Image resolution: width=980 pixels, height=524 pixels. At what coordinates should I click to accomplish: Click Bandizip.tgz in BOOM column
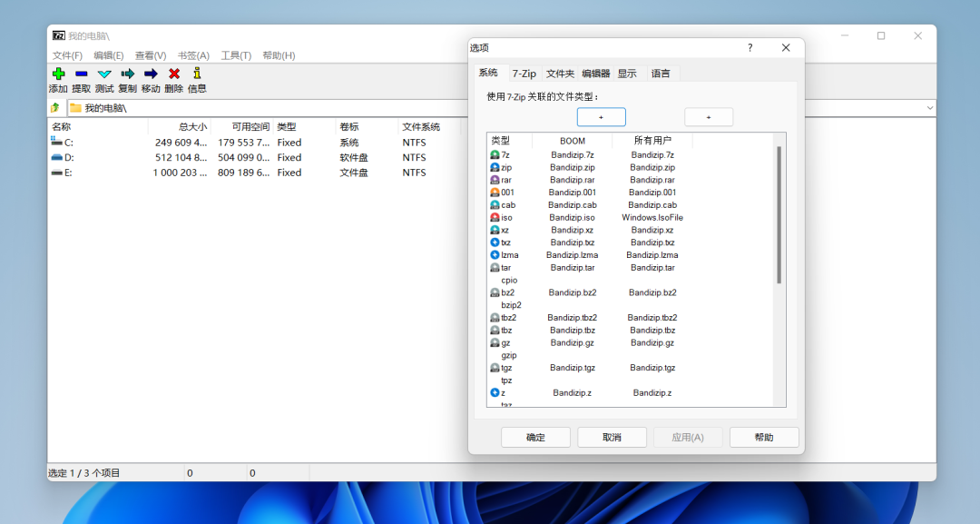(573, 367)
